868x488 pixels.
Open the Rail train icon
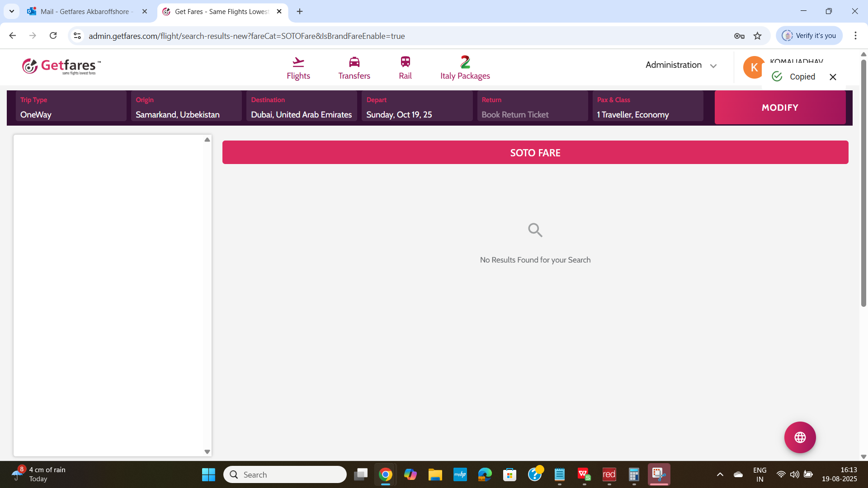(x=405, y=62)
